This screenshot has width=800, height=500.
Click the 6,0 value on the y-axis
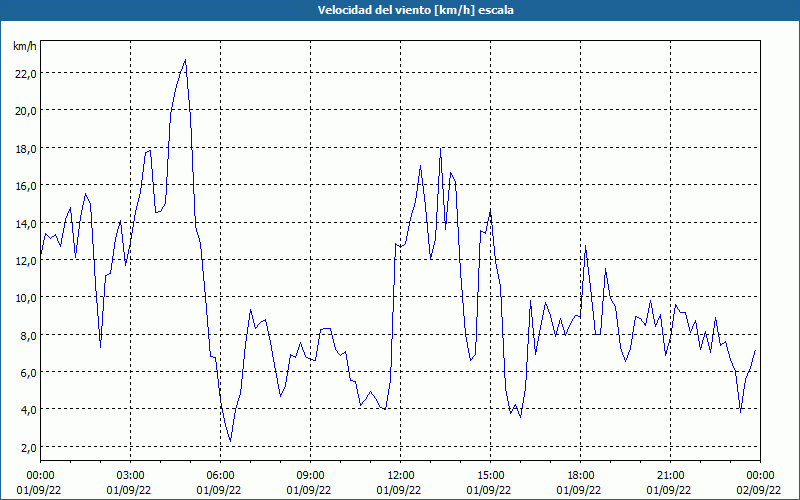point(28,372)
